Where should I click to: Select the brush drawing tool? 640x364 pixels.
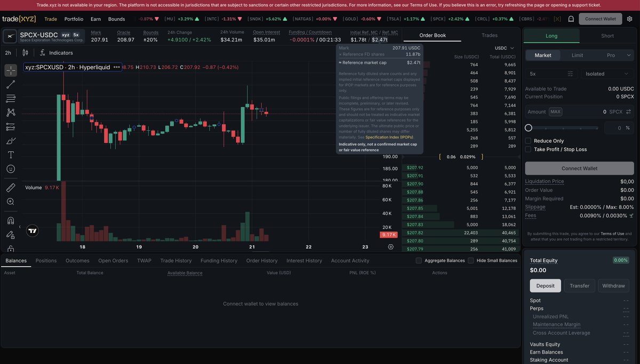click(11, 141)
